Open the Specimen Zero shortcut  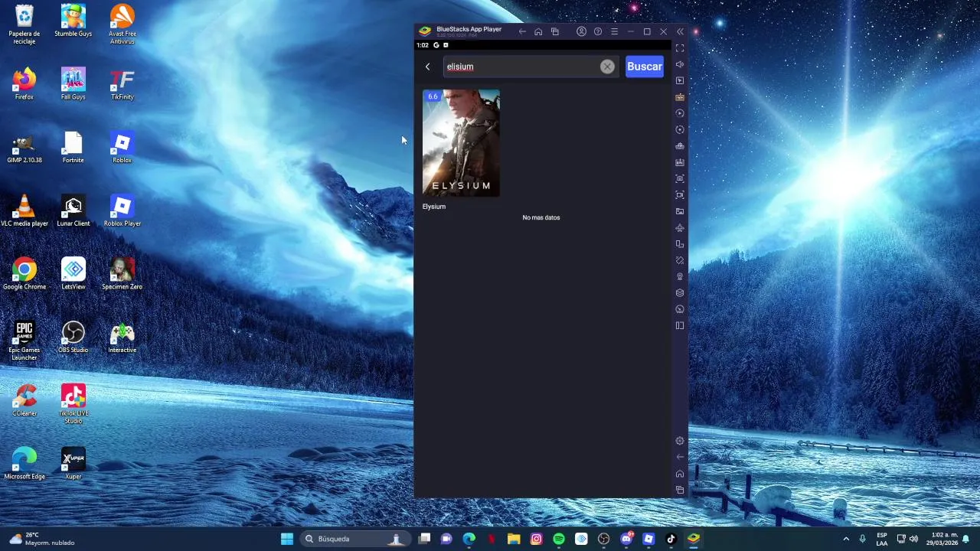[x=122, y=274]
